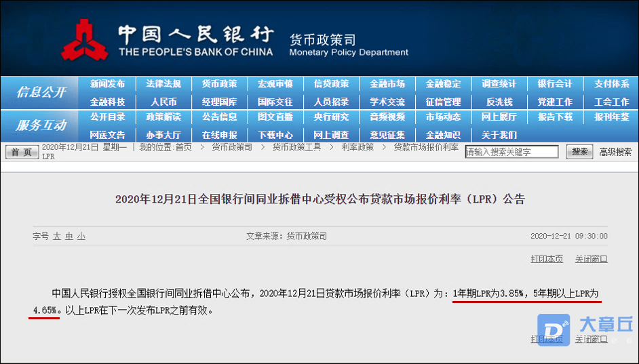Open the 公告信息 menu item
639x364 pixels.
(219, 117)
